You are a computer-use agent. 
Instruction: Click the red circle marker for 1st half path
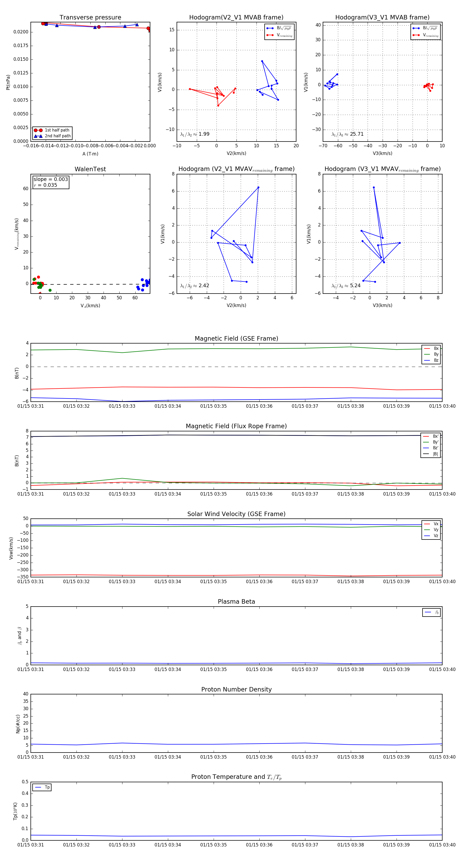tap(38, 130)
